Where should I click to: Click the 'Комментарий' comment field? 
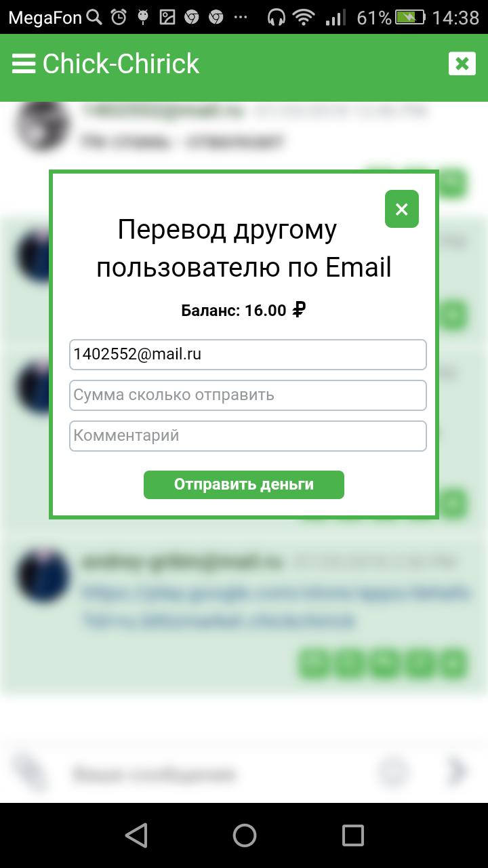click(x=248, y=436)
